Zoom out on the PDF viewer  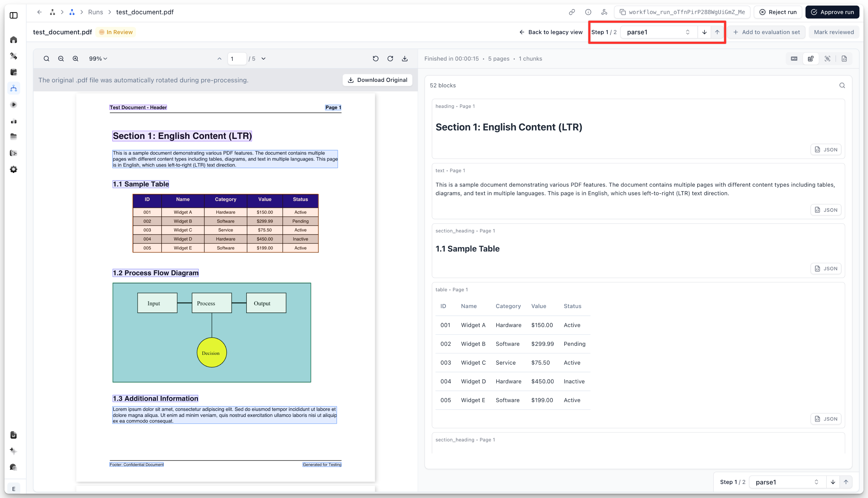click(61, 59)
